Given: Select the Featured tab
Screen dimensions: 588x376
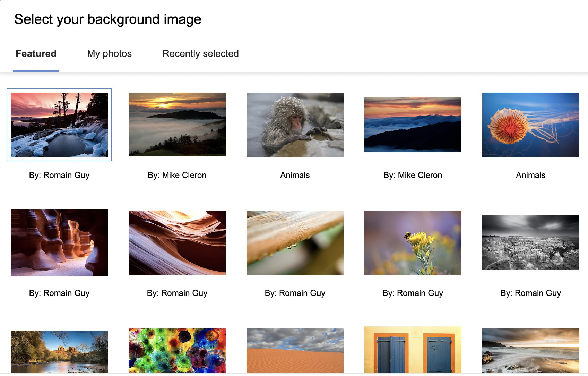Looking at the screenshot, I should click(x=36, y=54).
